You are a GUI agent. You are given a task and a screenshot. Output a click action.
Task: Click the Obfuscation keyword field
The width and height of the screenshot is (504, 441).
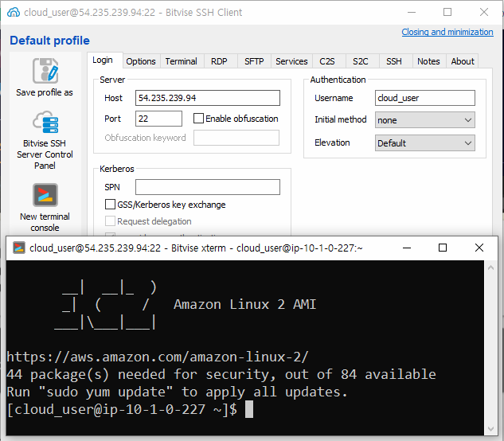click(x=236, y=138)
